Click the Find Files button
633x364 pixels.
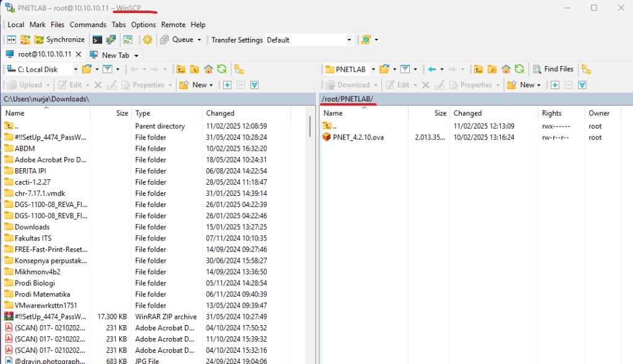coord(553,69)
